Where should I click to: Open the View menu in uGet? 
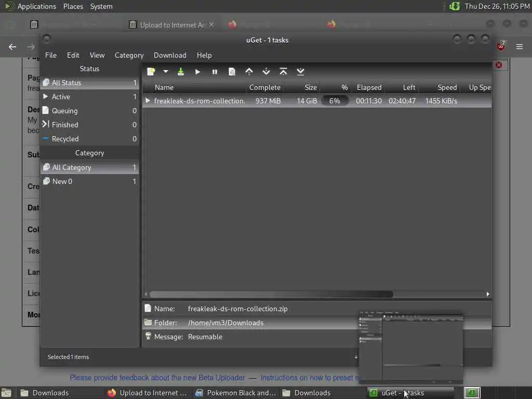(x=97, y=55)
